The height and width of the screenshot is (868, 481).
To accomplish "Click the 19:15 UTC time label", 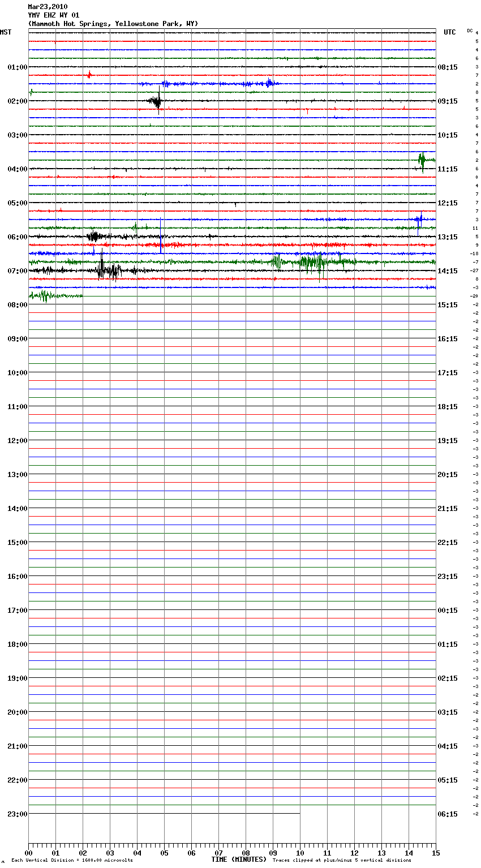I will coord(448,441).
